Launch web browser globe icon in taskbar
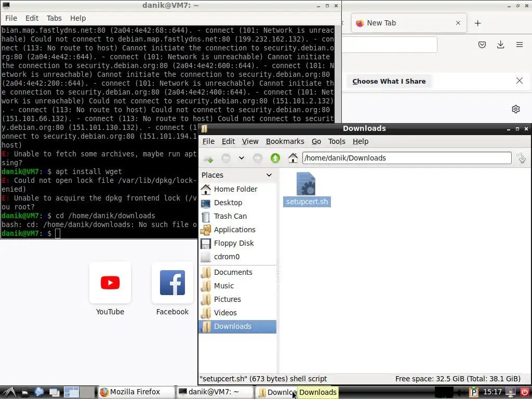Image resolution: width=532 pixels, height=399 pixels. pyautogui.click(x=38, y=392)
